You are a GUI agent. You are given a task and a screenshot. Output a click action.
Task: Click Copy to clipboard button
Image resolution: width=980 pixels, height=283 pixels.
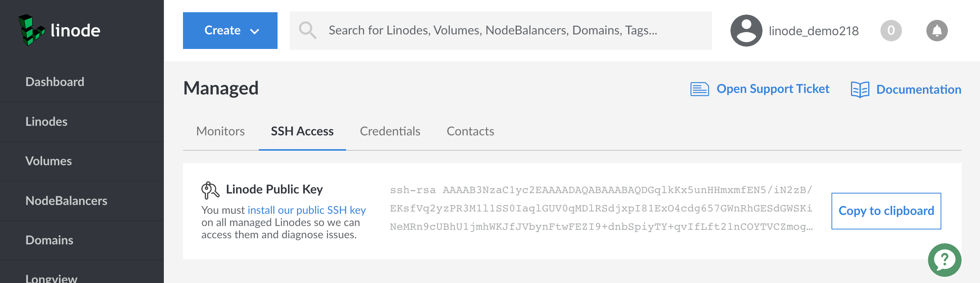tap(886, 211)
